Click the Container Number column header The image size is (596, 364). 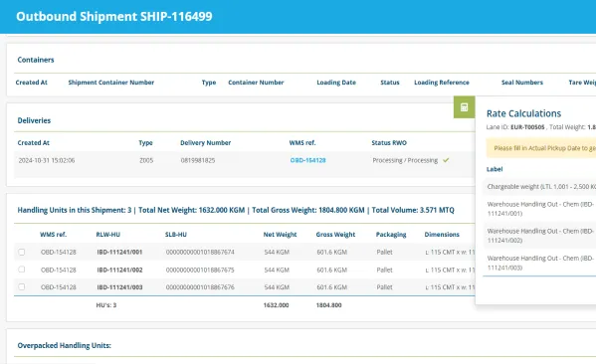pos(256,83)
